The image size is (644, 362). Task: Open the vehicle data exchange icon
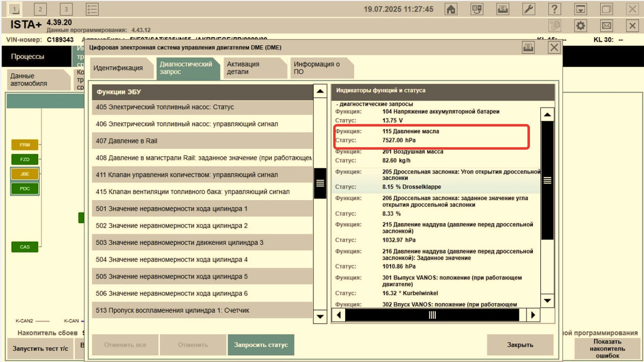[477, 9]
